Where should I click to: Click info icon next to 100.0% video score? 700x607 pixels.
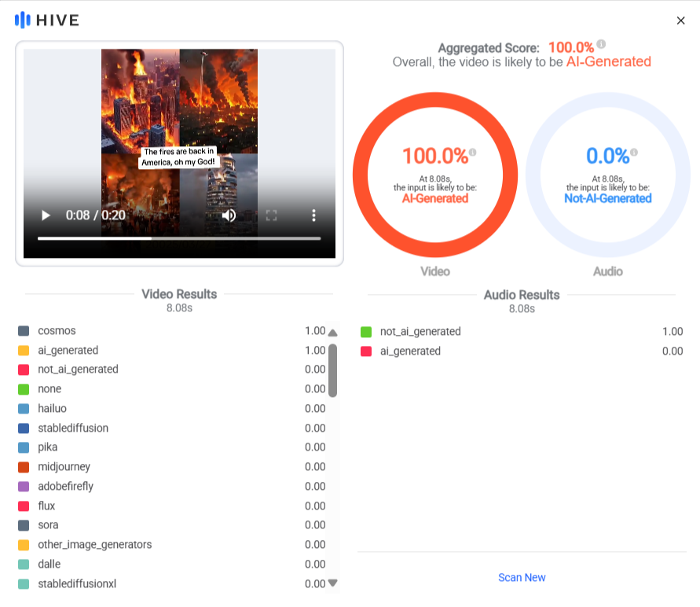[x=473, y=153]
